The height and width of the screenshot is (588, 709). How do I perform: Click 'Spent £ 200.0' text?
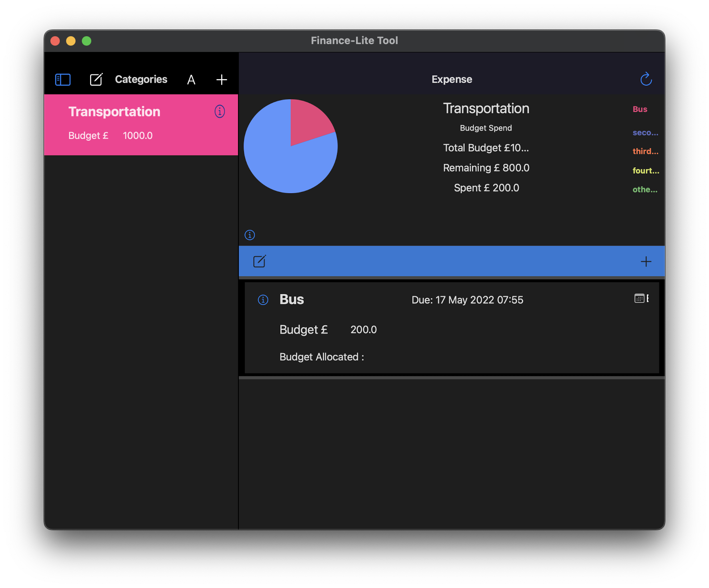point(487,188)
